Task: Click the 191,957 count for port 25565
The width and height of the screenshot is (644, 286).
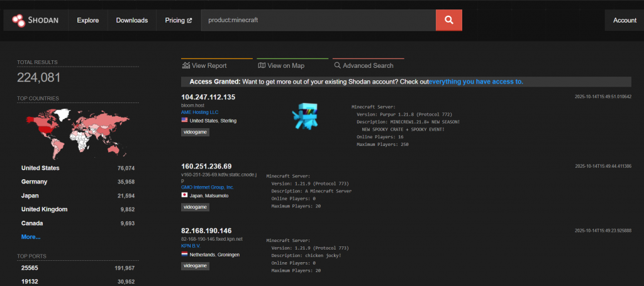Action: [125, 268]
